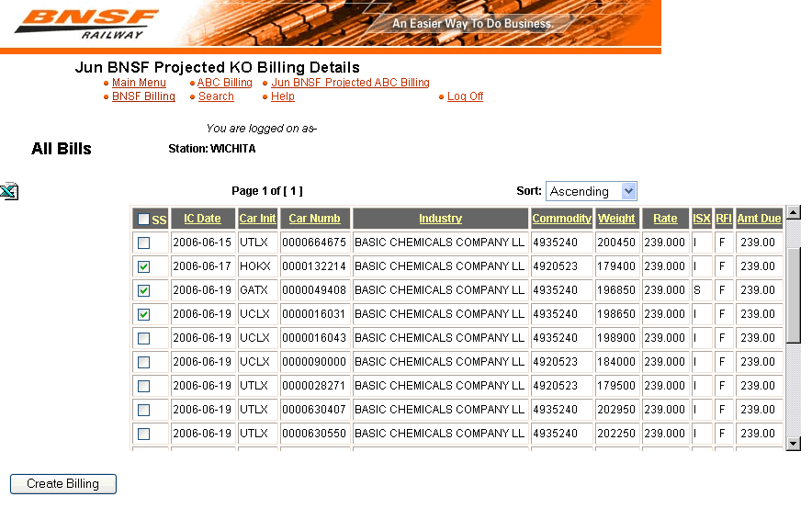Check the box for car 0000090000

coord(144,362)
